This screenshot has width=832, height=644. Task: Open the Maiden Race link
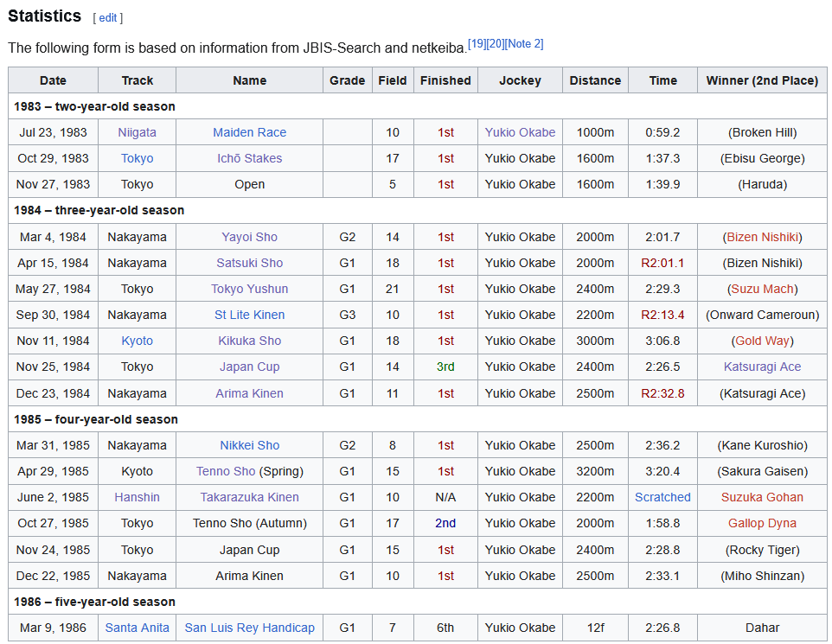(249, 132)
